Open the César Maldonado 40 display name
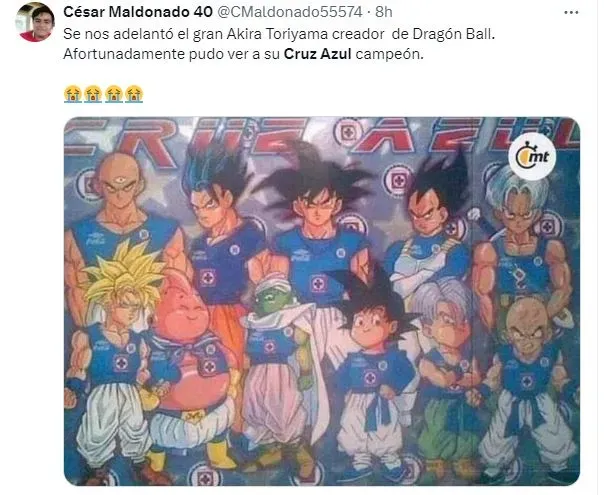604x495 pixels. click(x=138, y=12)
